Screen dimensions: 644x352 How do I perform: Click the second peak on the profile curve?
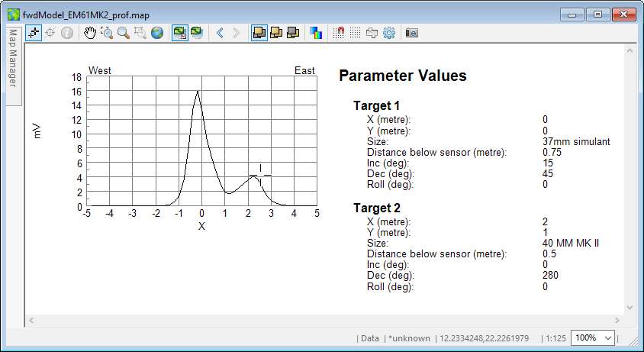click(253, 176)
